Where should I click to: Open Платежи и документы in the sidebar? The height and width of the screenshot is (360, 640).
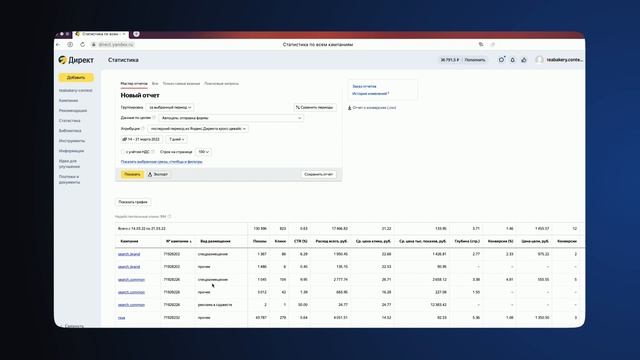point(69,180)
